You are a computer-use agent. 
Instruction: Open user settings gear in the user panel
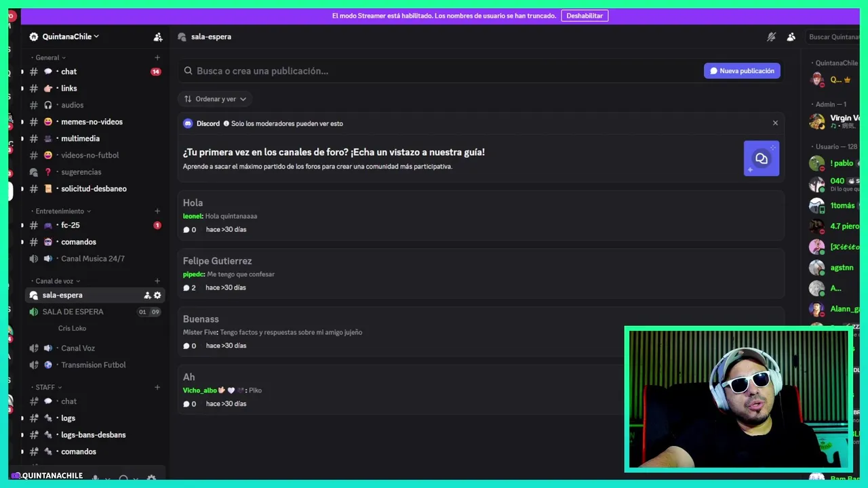(x=151, y=478)
